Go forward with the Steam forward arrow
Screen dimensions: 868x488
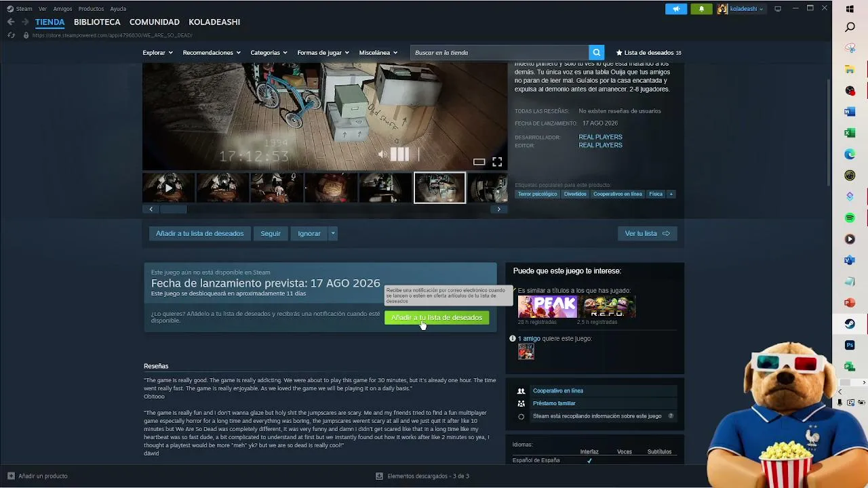click(x=25, y=22)
